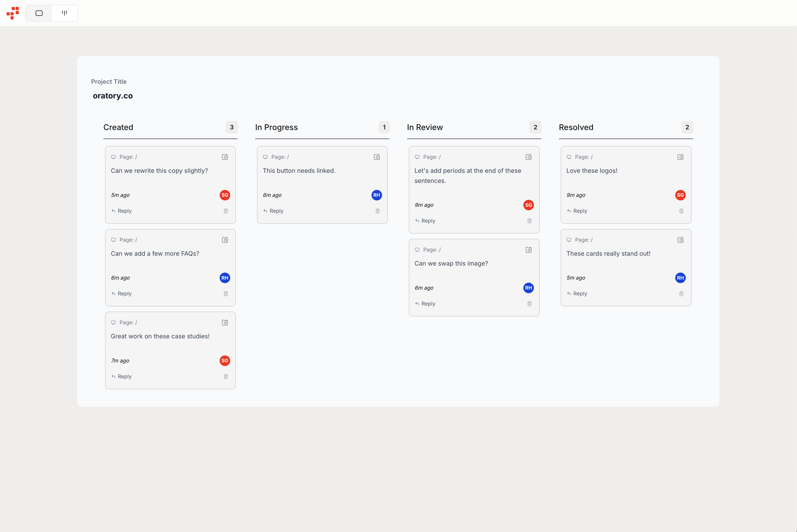Screen dimensions: 797x532
Task: Open screenshot icon on 'Can we swap this image?' card
Action: 528,250
